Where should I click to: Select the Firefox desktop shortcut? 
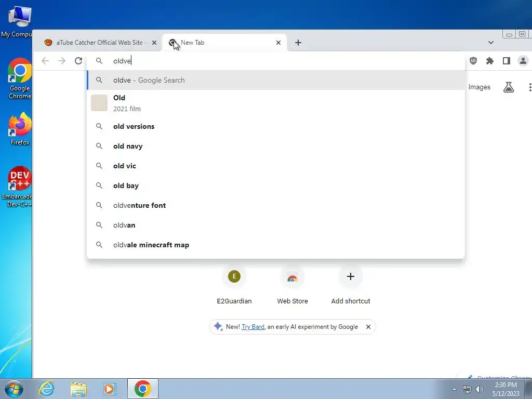tap(20, 129)
